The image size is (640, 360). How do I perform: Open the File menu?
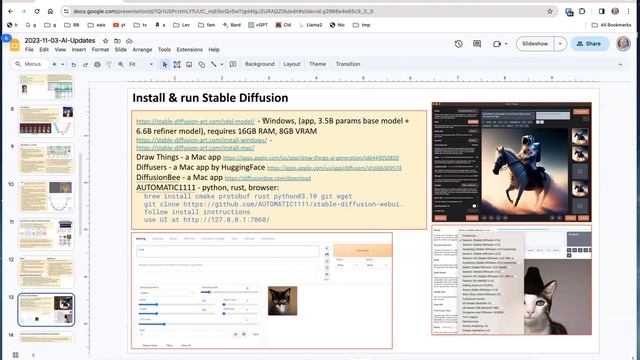coord(29,50)
